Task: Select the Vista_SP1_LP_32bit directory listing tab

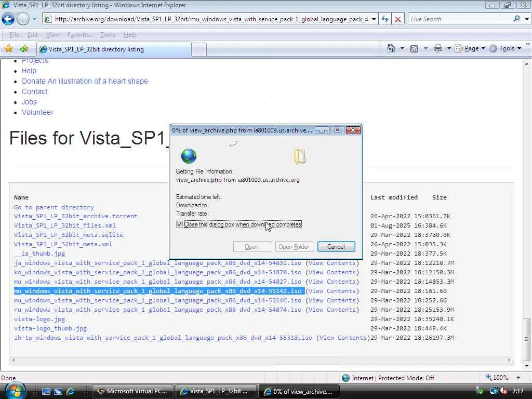Action: tap(114, 49)
